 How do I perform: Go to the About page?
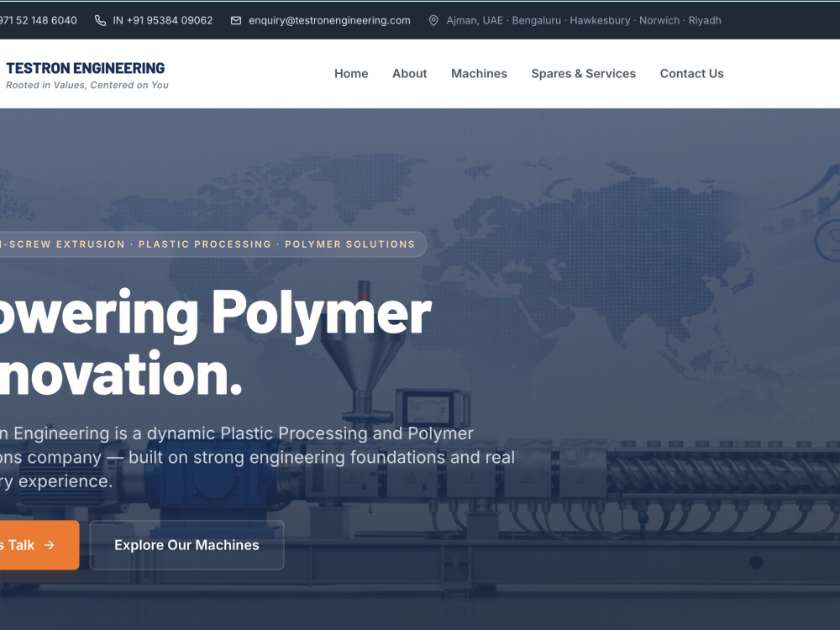pyautogui.click(x=409, y=73)
